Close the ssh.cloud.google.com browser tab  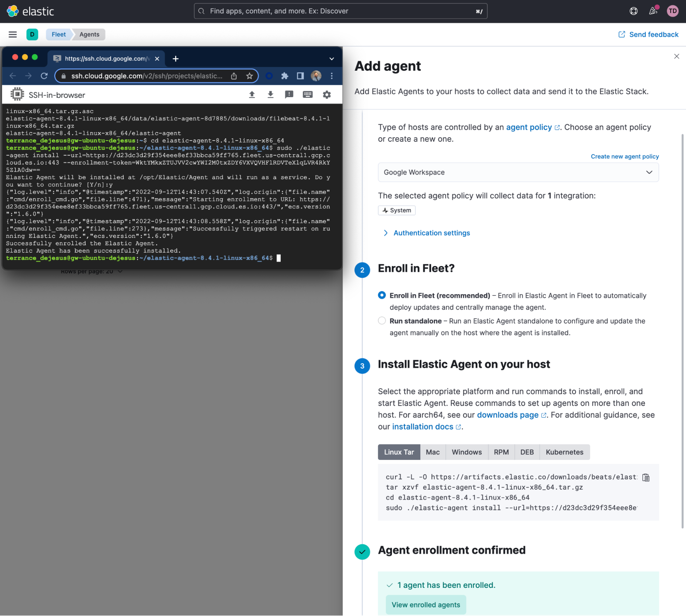157,59
